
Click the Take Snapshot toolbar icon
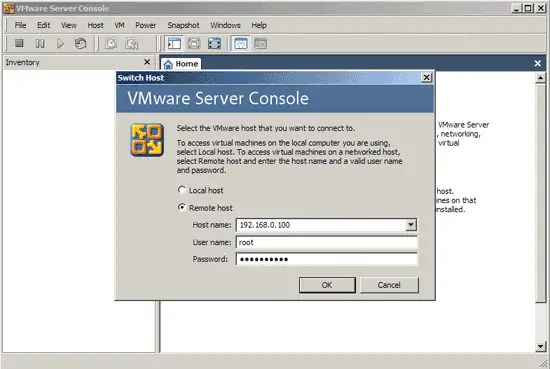111,43
